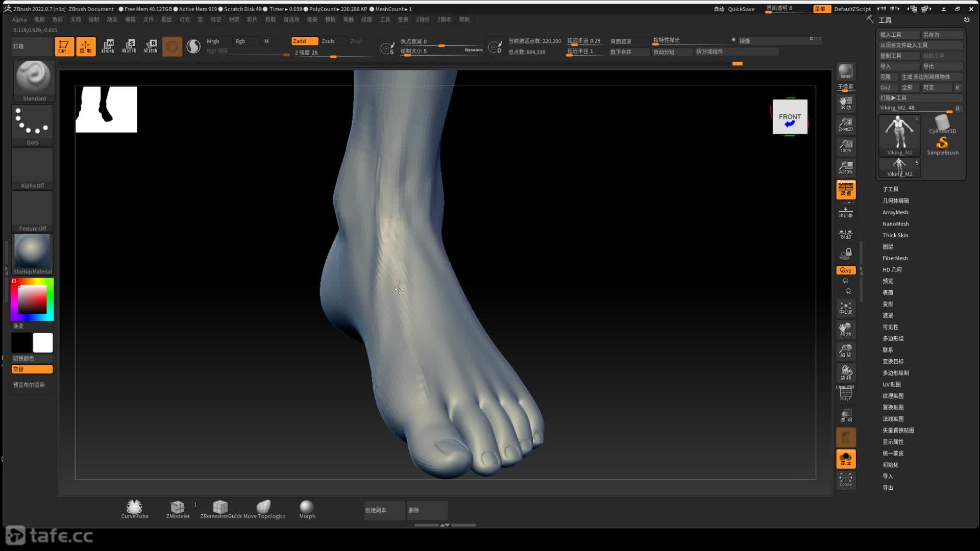Screen dimensions: 980x551
Task: Open the Alpha menu
Action: (19, 20)
